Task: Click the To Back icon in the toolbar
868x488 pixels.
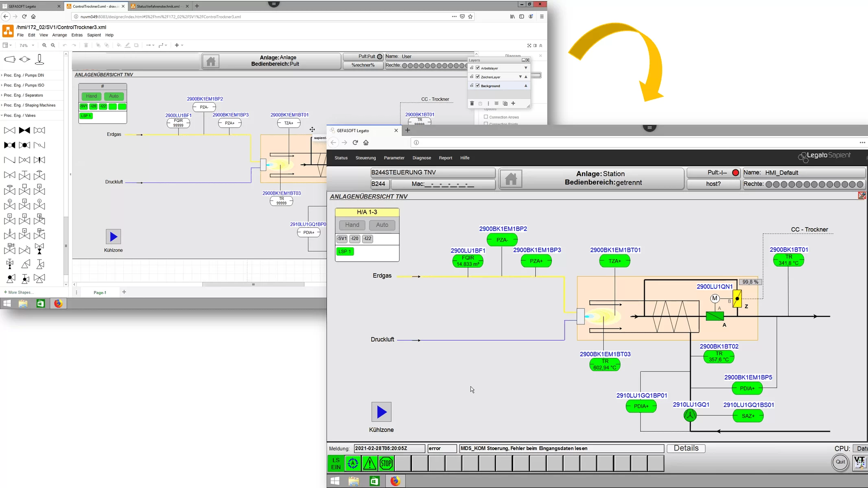Action: pos(107,45)
